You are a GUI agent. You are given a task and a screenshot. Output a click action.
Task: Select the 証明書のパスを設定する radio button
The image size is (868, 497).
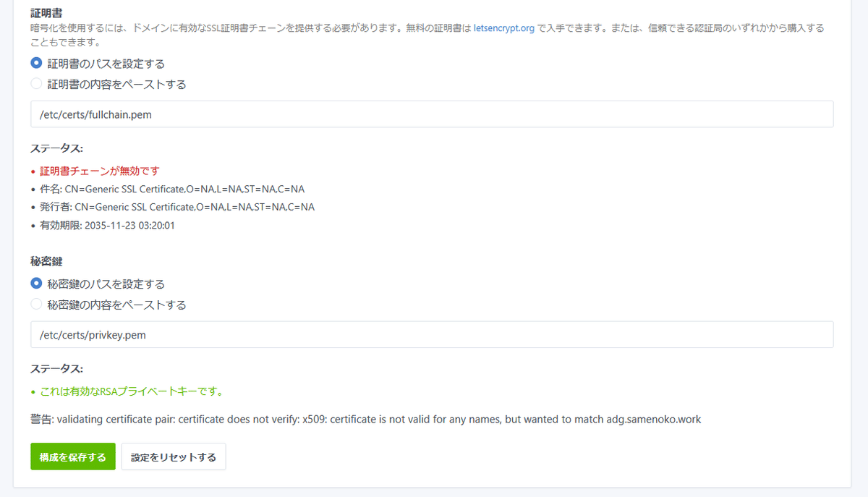tap(36, 63)
